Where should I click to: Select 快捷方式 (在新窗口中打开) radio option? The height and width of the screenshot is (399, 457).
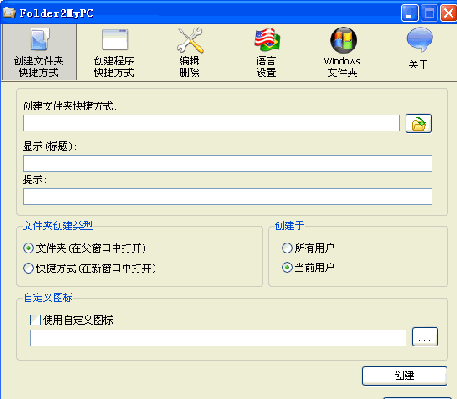[x=29, y=268]
